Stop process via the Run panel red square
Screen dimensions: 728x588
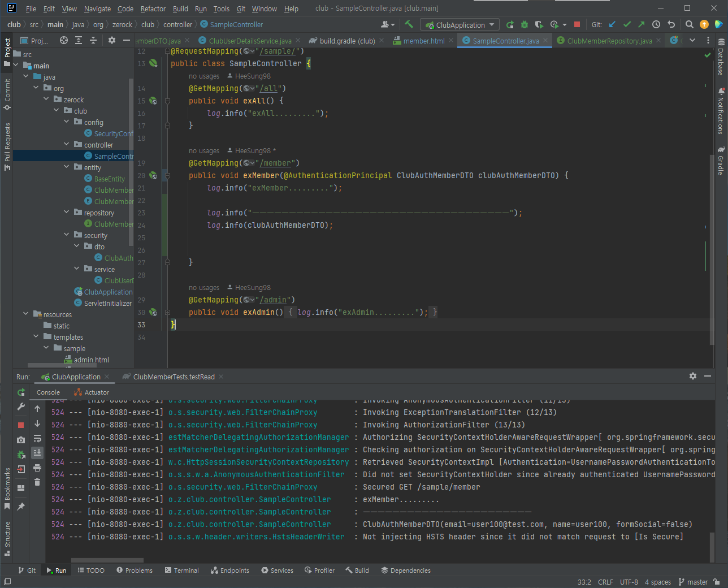[21, 425]
